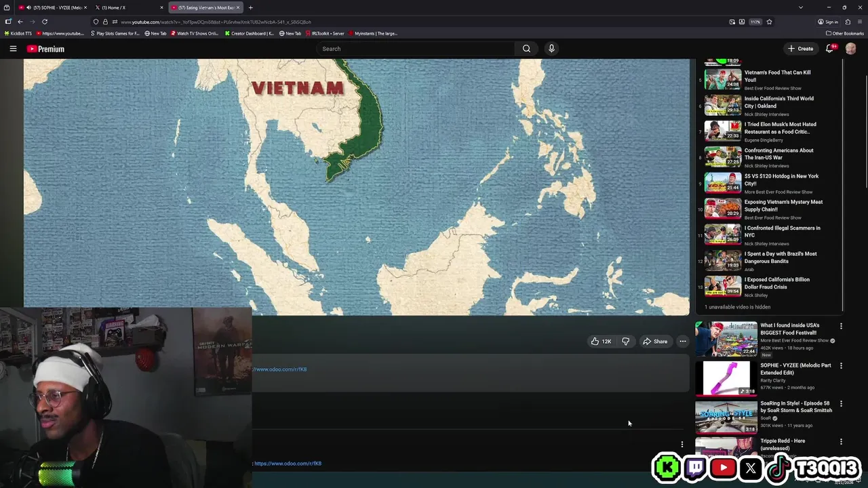Play Inside California's Third World City video
Screen dimensions: 868x488
723,105
